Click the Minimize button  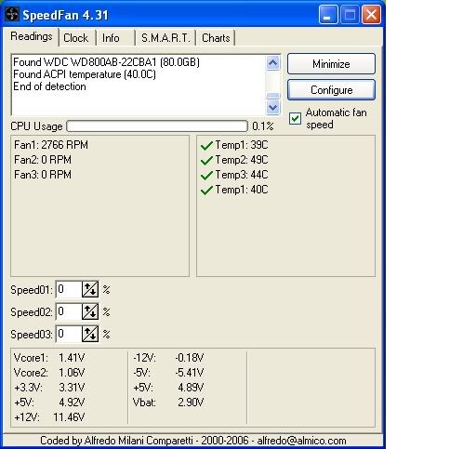tap(331, 64)
